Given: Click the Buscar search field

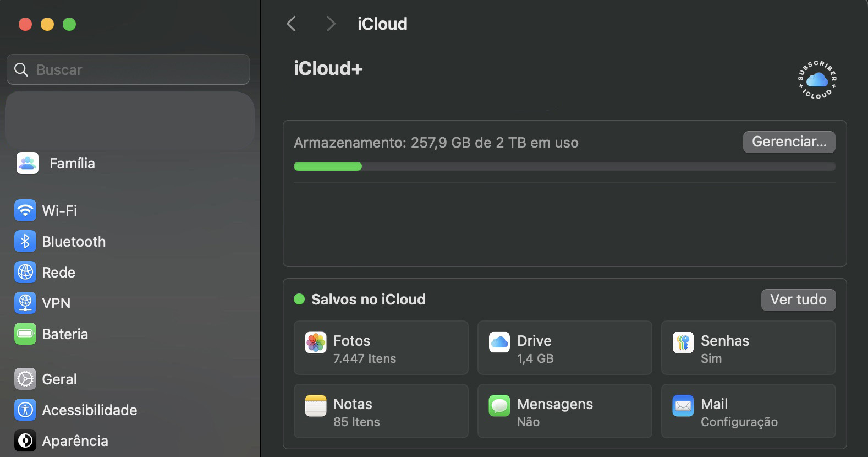Looking at the screenshot, I should (x=128, y=69).
